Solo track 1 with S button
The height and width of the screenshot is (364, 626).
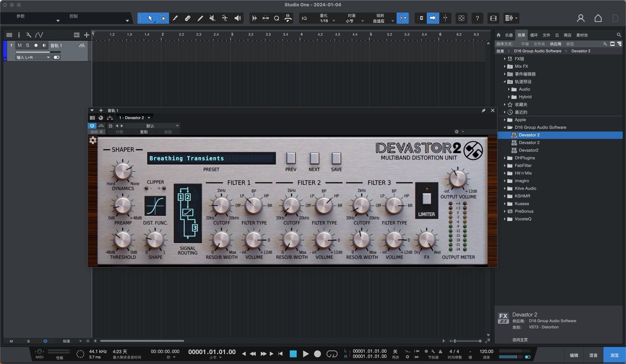[28, 45]
